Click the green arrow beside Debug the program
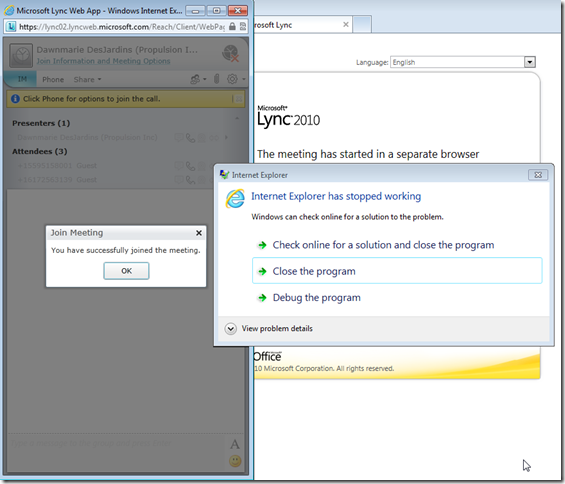The image size is (565, 484). point(262,298)
